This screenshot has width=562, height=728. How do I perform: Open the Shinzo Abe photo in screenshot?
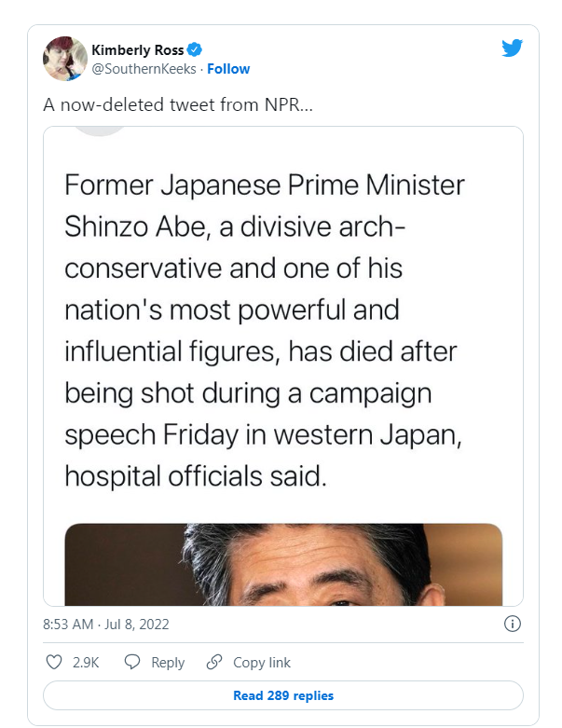tap(283, 565)
